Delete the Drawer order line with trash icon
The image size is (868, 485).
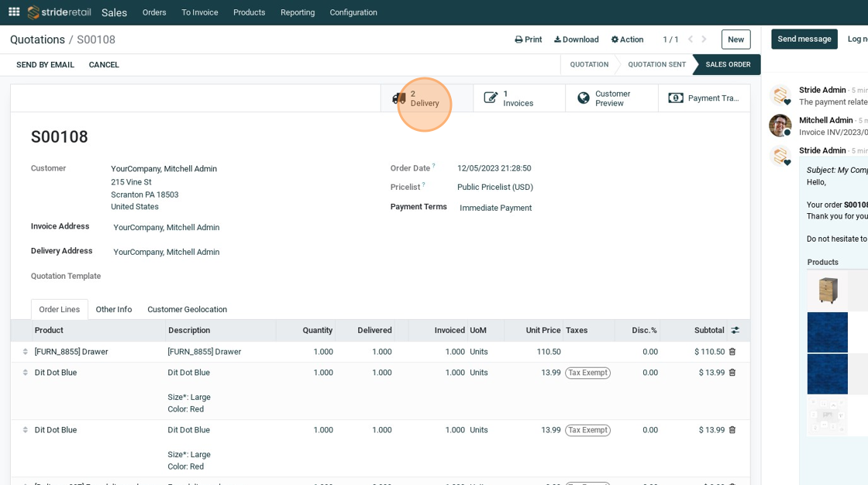pos(732,352)
